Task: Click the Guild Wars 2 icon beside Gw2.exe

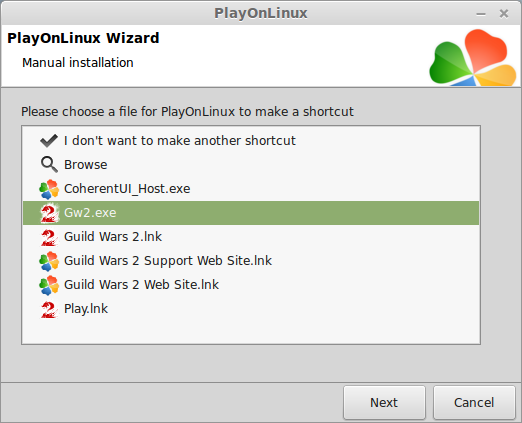Action: pos(49,213)
